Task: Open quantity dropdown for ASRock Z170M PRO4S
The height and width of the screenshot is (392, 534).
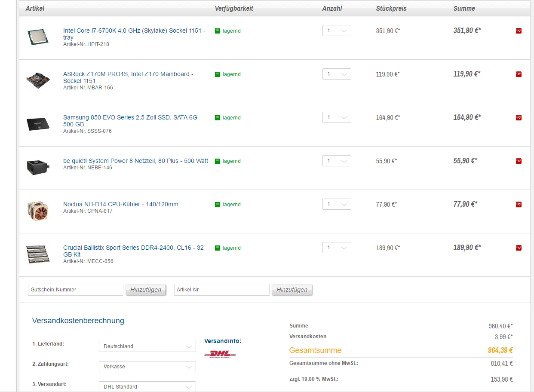Action: tap(337, 74)
